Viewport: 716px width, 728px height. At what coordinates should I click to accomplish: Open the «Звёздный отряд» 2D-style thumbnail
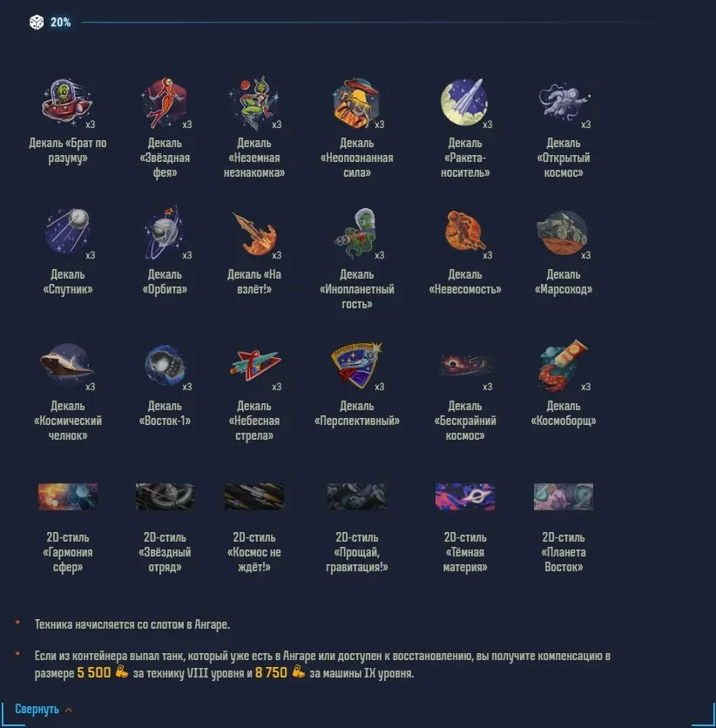[165, 496]
